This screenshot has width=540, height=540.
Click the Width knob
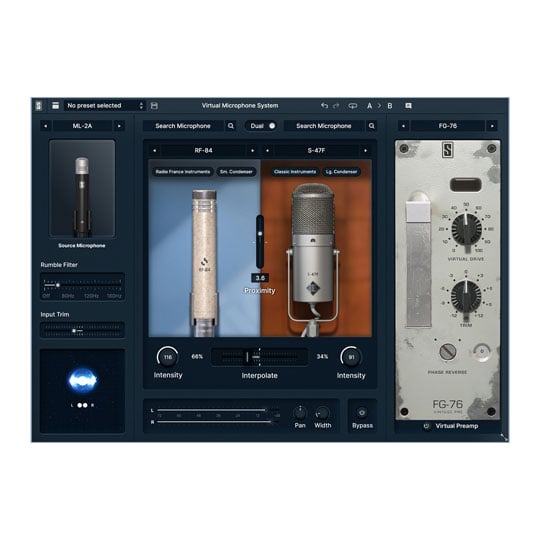(x=322, y=412)
